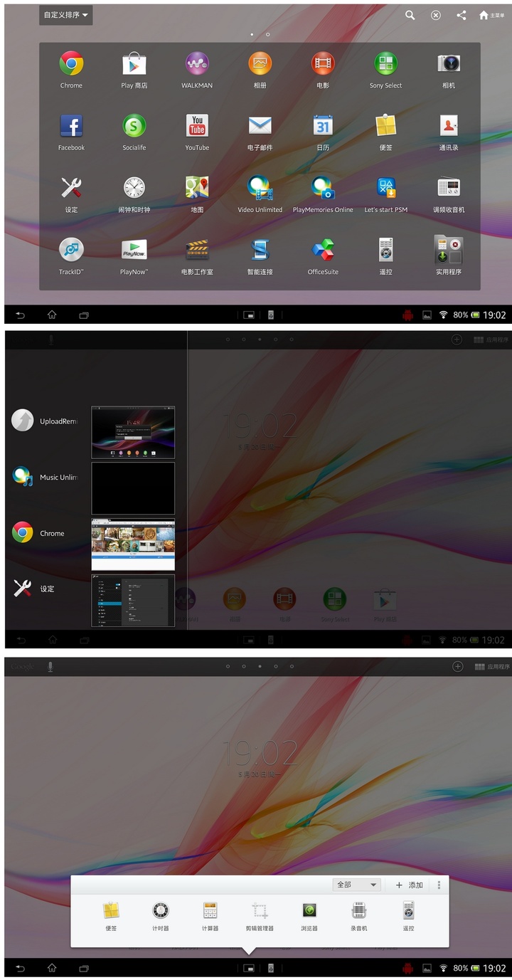Launch the 遥控 remote small app in panel
512x980 pixels.
pyautogui.click(x=408, y=916)
